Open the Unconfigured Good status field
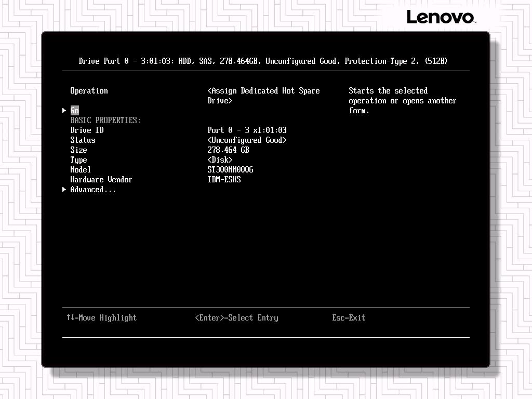 [x=247, y=140]
